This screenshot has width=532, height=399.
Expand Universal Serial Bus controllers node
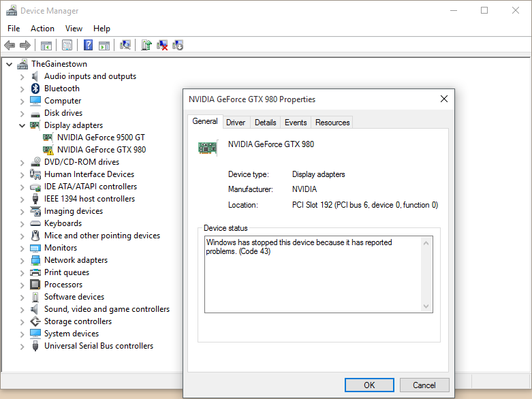(22, 346)
